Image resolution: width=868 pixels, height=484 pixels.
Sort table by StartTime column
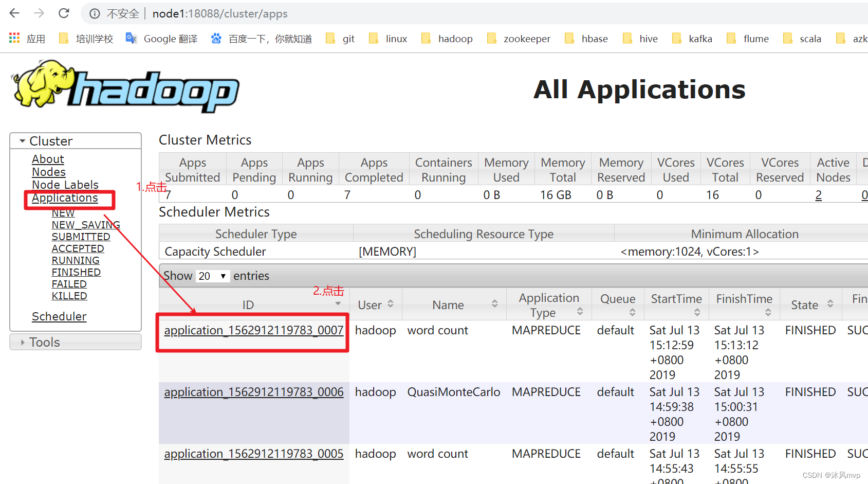coord(697,312)
